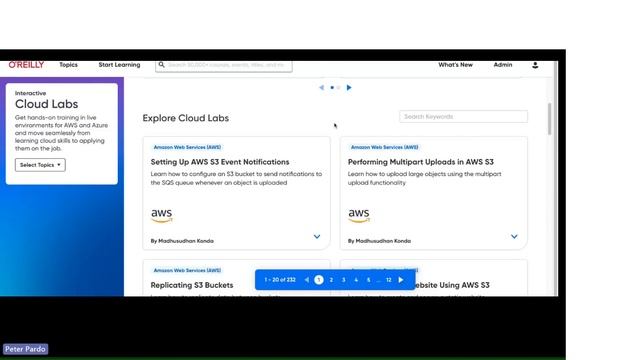Open Setting Up AWS S3 Event Notifications

pyautogui.click(x=220, y=162)
